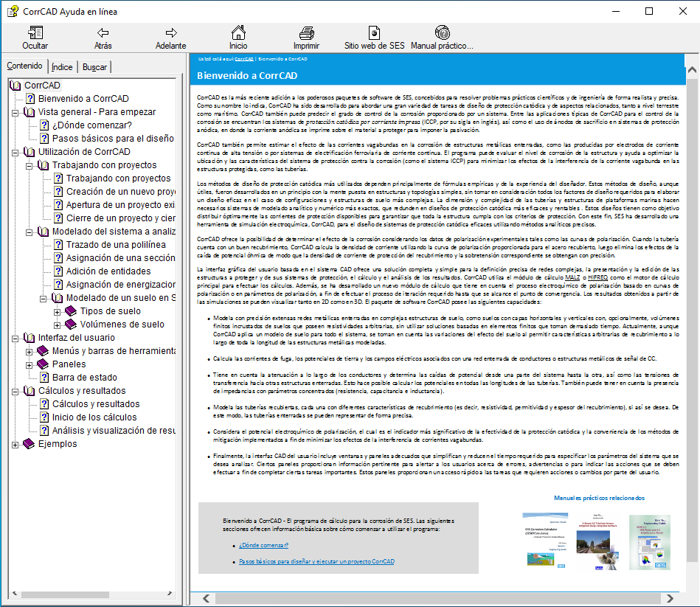Click the Tipos de suelo closed-book icon
This screenshot has width=700, height=607.
[71, 311]
